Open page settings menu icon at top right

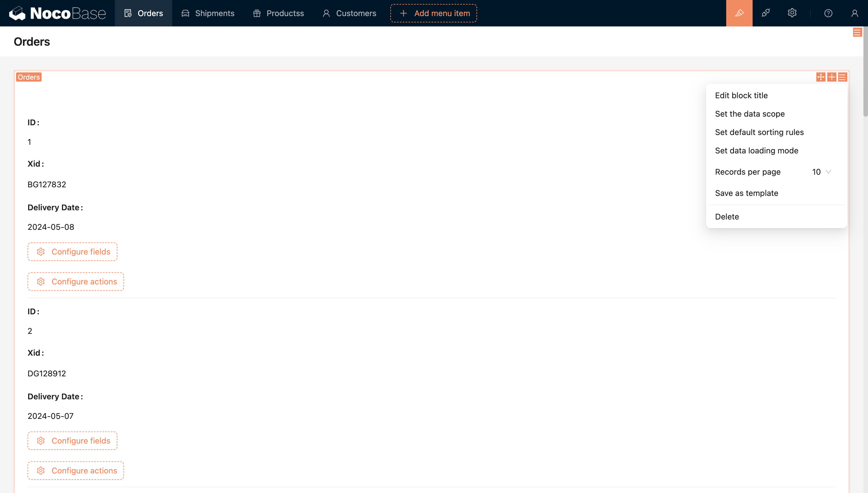pyautogui.click(x=857, y=32)
